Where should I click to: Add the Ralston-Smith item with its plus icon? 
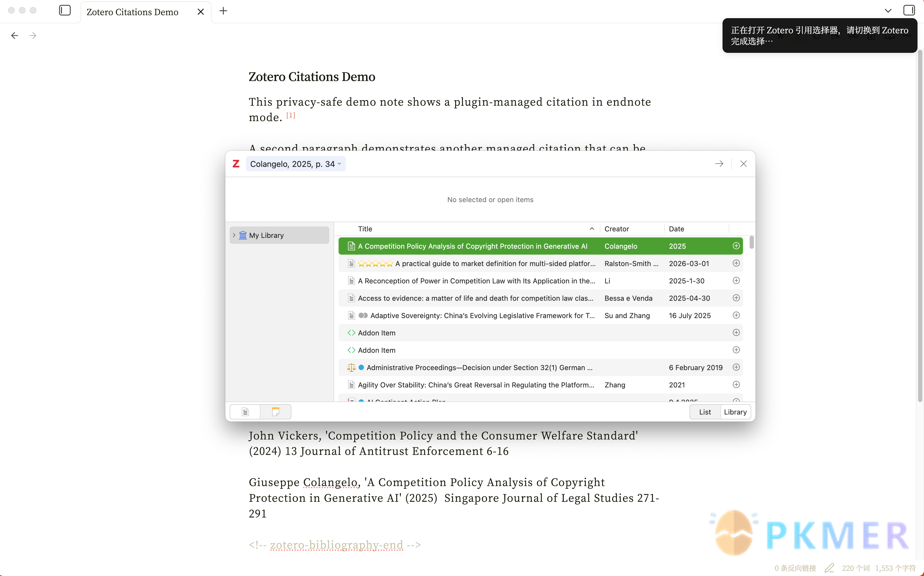click(736, 263)
